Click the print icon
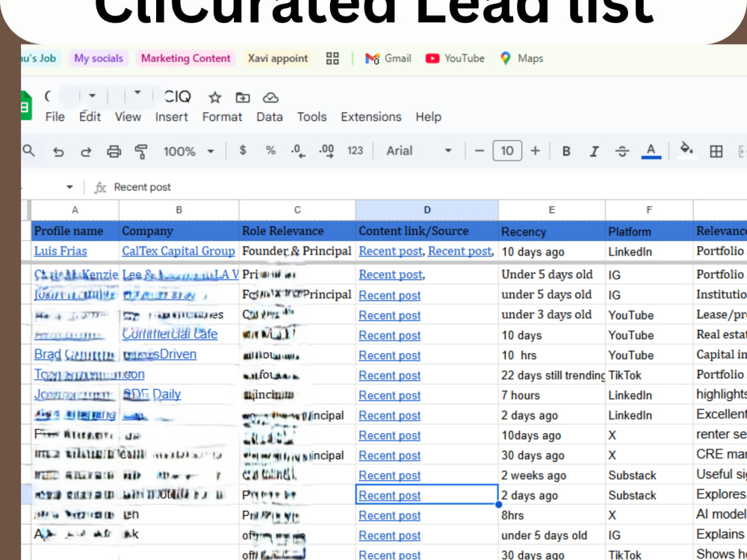The width and height of the screenshot is (747, 560). point(114,152)
